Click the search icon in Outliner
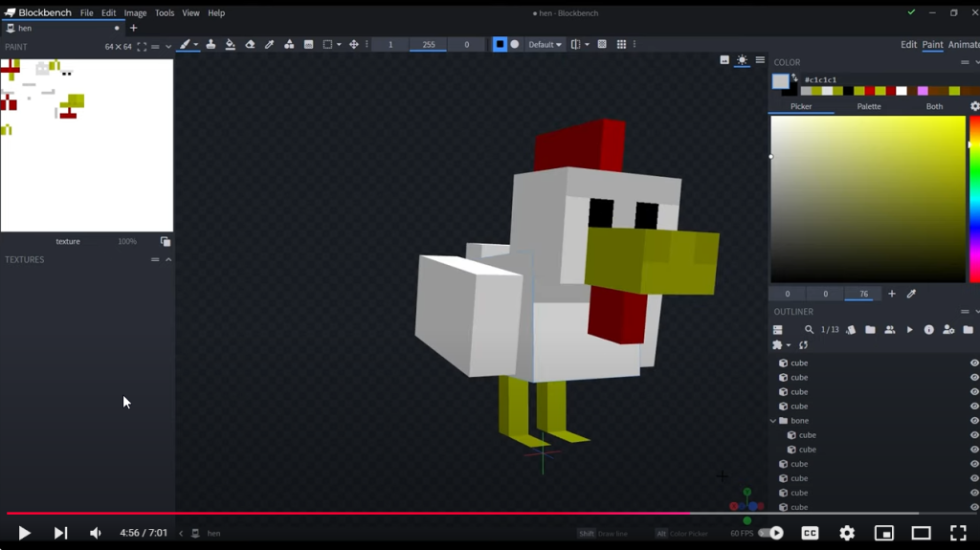Image resolution: width=980 pixels, height=550 pixels. coord(809,330)
